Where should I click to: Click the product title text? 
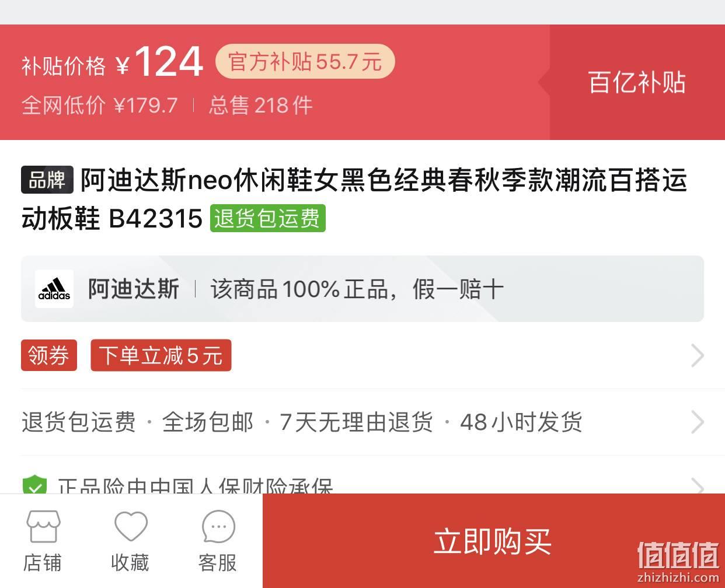coord(354,199)
